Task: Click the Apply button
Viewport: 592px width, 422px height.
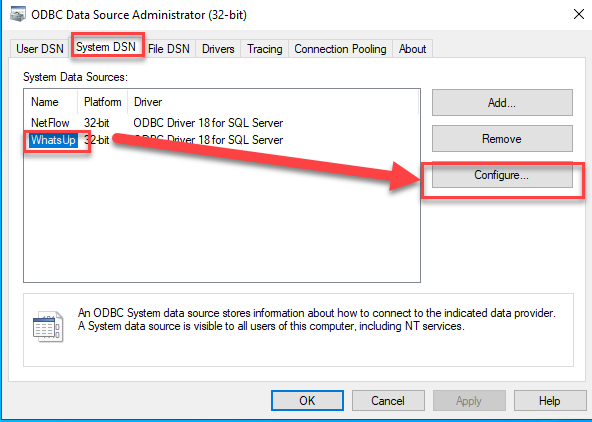Action: 469,400
